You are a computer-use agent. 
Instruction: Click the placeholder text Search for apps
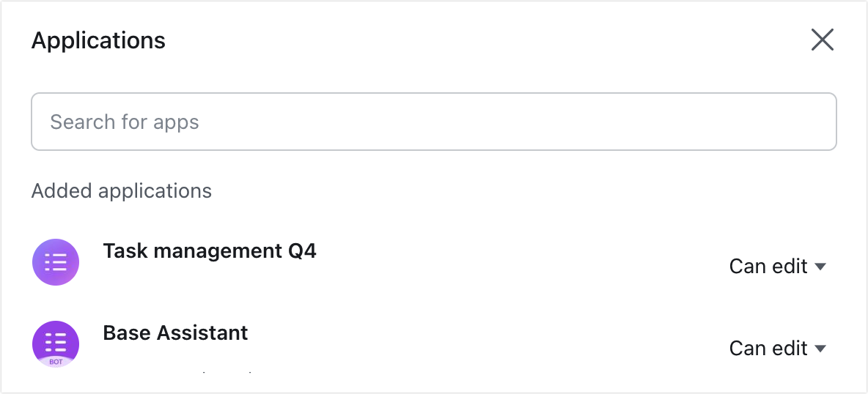click(x=125, y=122)
